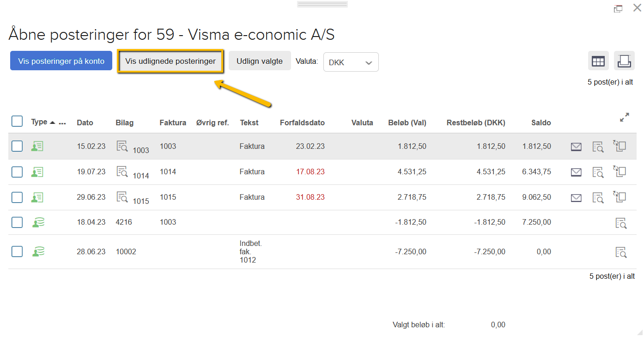Tick the checkbox for invoice 1003 row

[17, 146]
